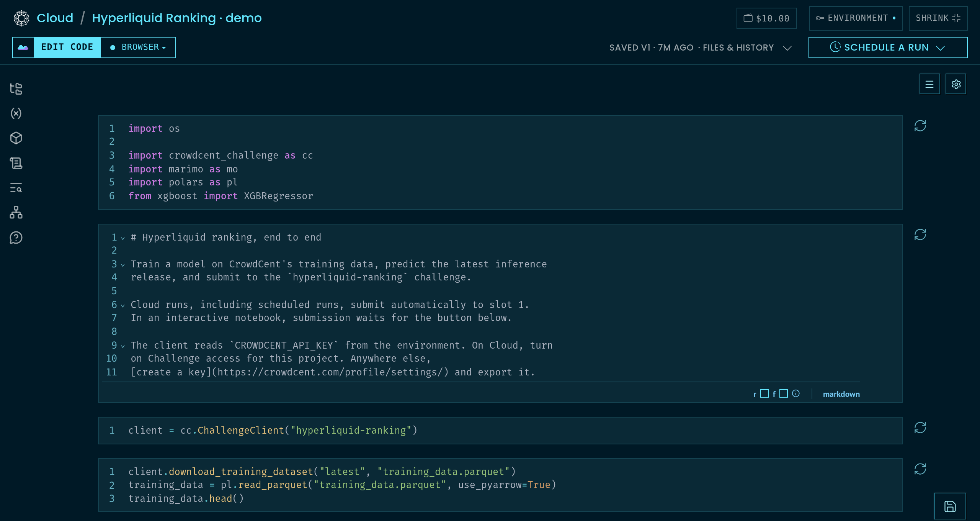980x521 pixels.
Task: Collapse fold arrow on markdown line 9
Action: coord(123,346)
